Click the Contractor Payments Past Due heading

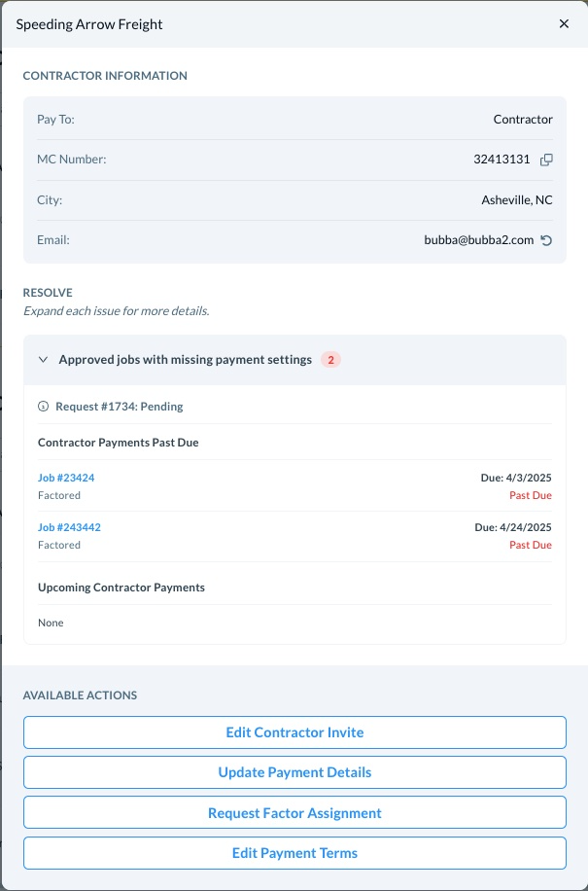[x=120, y=443]
